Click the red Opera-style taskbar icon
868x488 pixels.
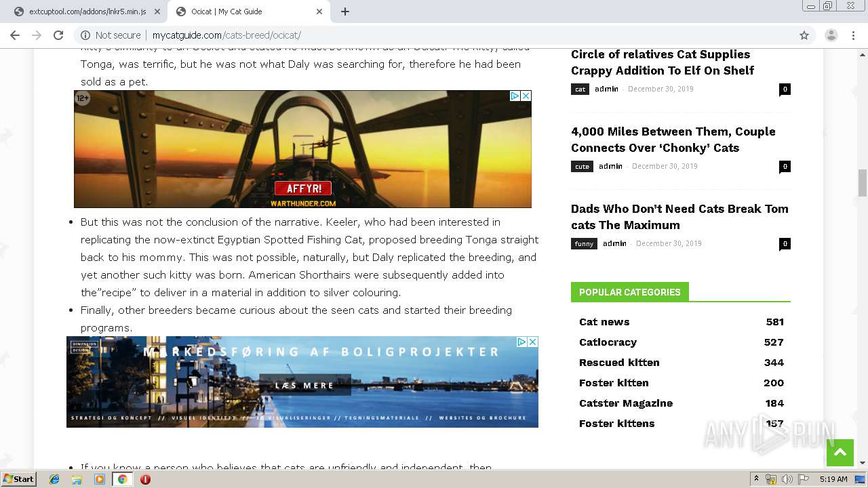pyautogui.click(x=145, y=479)
